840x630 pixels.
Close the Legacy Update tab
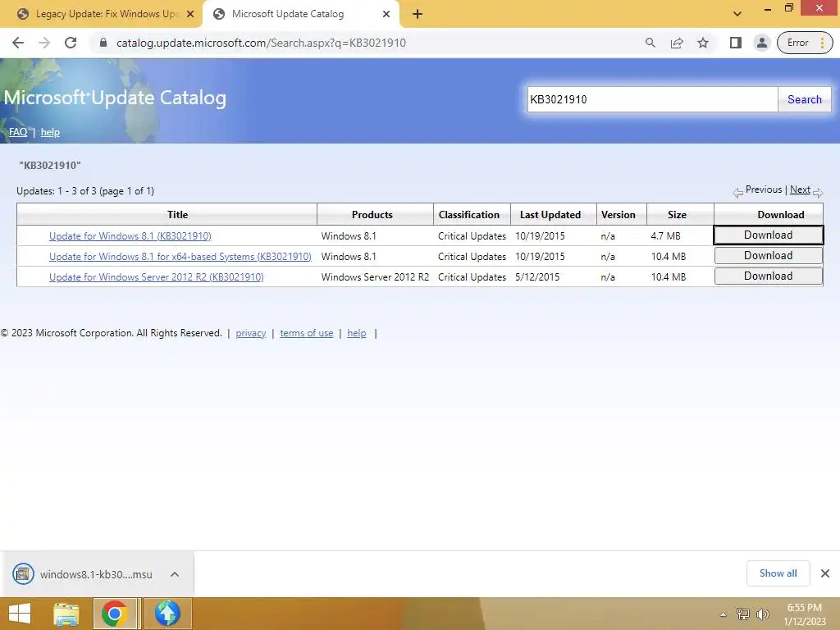pos(190,14)
